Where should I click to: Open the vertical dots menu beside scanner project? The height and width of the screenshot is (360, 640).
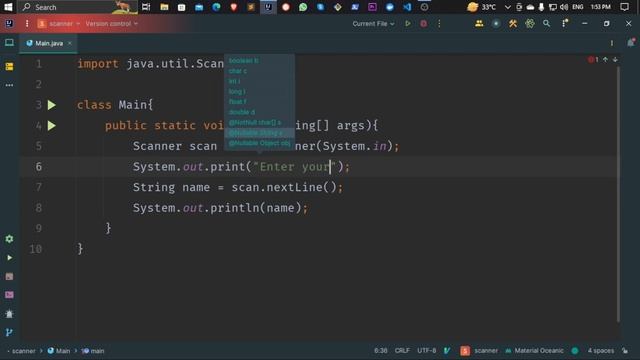pos(27,24)
